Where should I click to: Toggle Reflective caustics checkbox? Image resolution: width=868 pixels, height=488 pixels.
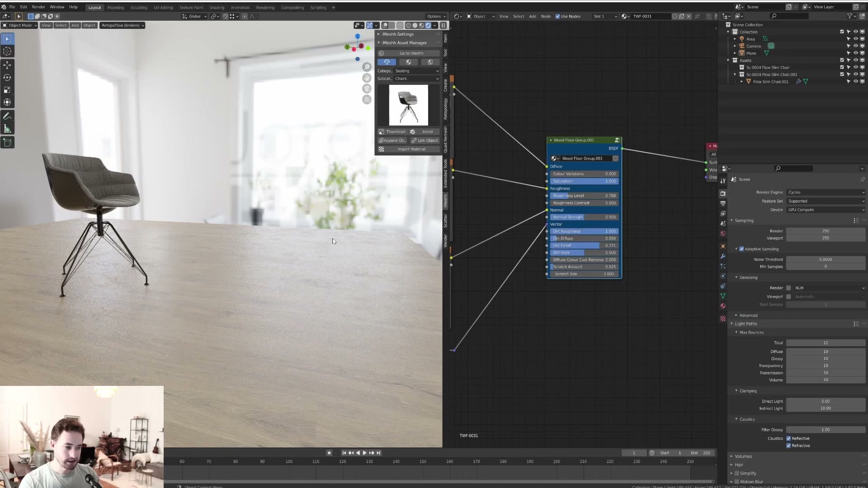click(788, 438)
